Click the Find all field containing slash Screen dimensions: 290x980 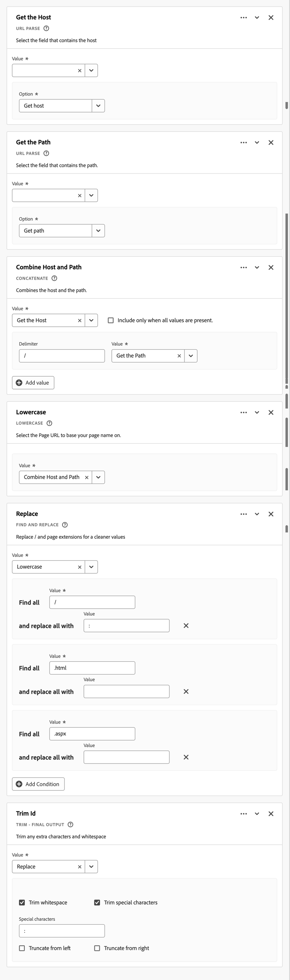tap(92, 602)
